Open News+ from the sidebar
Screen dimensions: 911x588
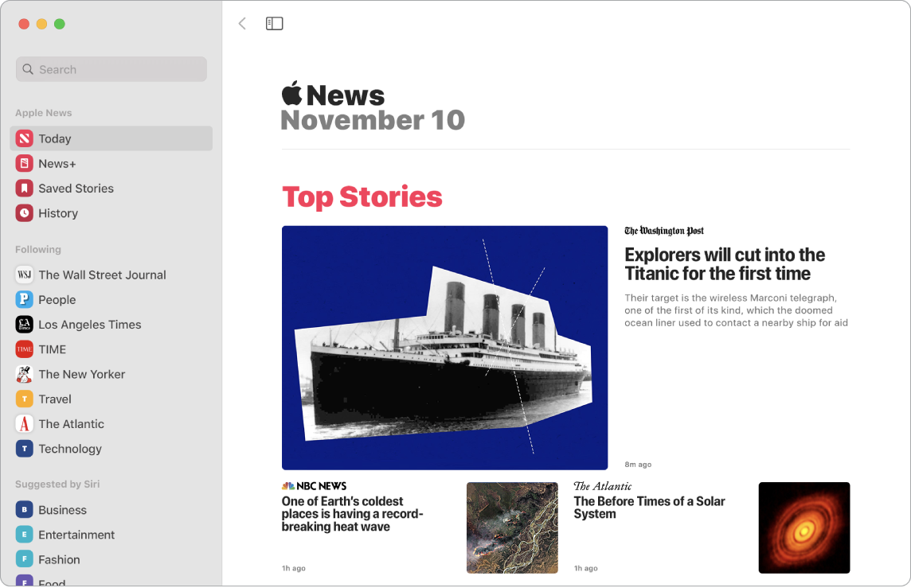(x=23, y=163)
